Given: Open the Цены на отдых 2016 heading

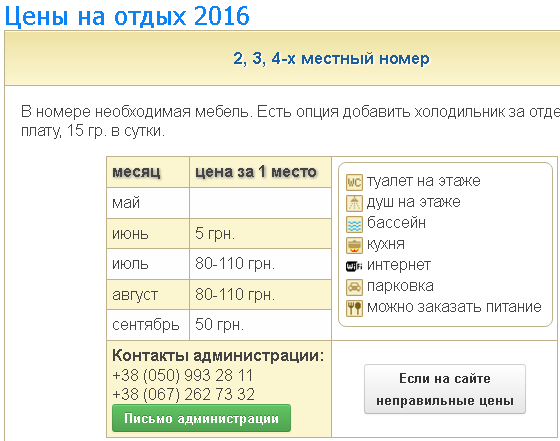Looking at the screenshot, I should [127, 16].
